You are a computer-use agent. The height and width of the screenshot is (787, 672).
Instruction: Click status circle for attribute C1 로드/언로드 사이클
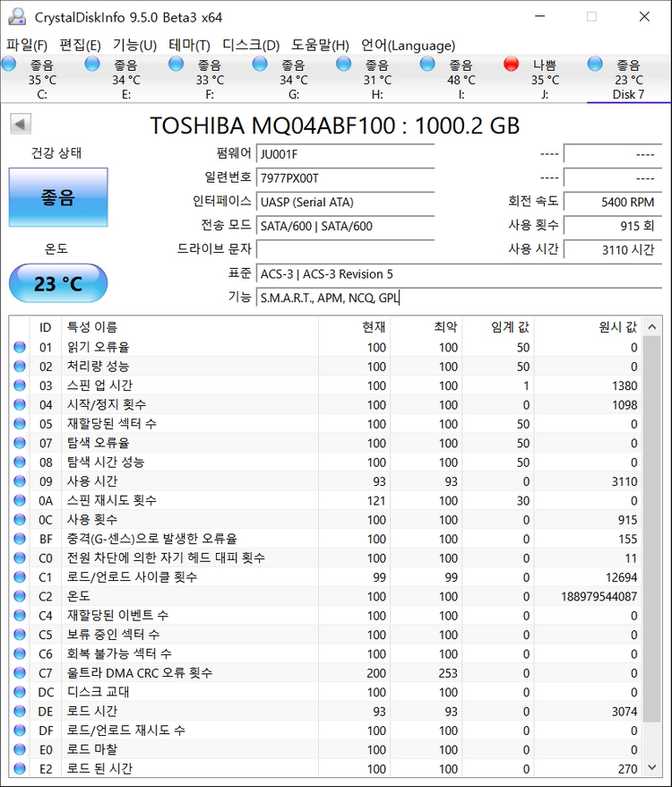pos(20,577)
